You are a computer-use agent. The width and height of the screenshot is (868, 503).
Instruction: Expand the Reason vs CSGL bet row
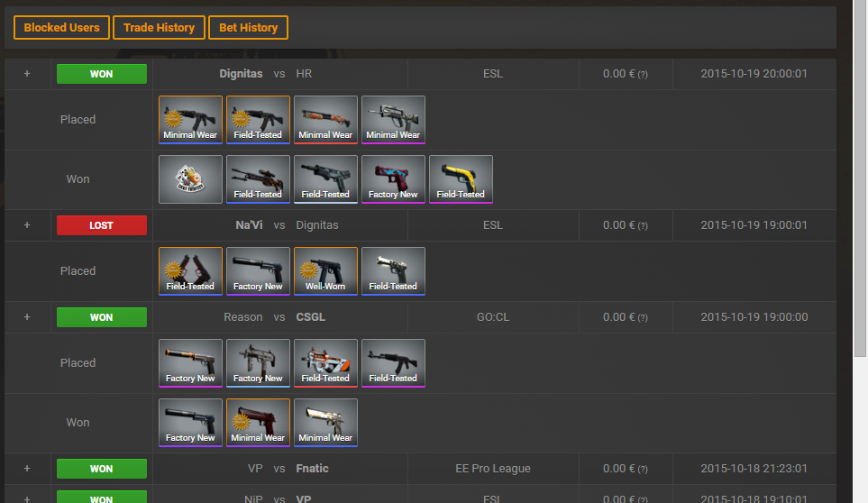pos(27,317)
